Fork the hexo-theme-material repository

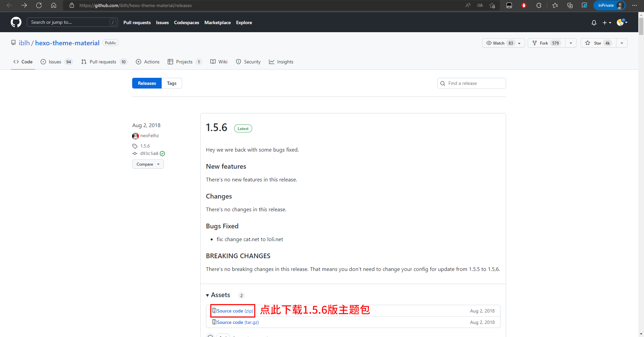coord(547,43)
